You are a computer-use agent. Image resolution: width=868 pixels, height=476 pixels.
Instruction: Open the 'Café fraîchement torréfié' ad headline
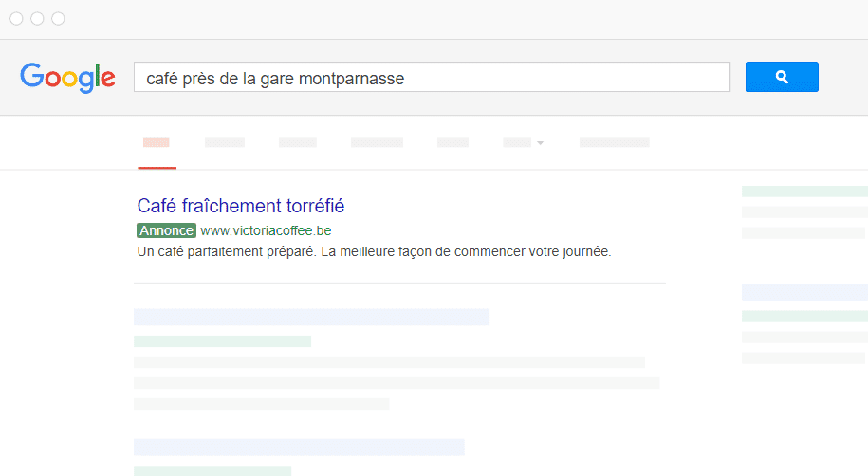pyautogui.click(x=241, y=206)
